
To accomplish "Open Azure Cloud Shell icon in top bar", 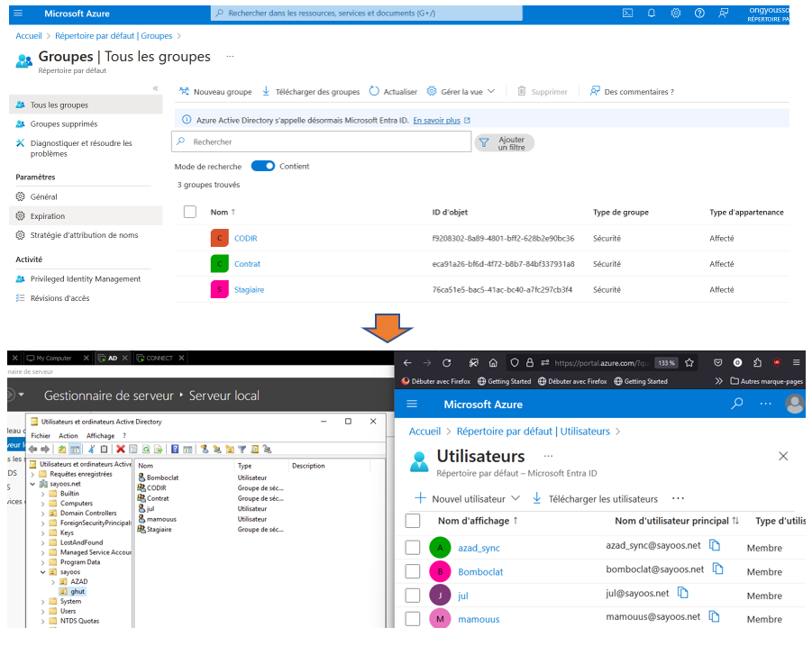I will (x=627, y=14).
